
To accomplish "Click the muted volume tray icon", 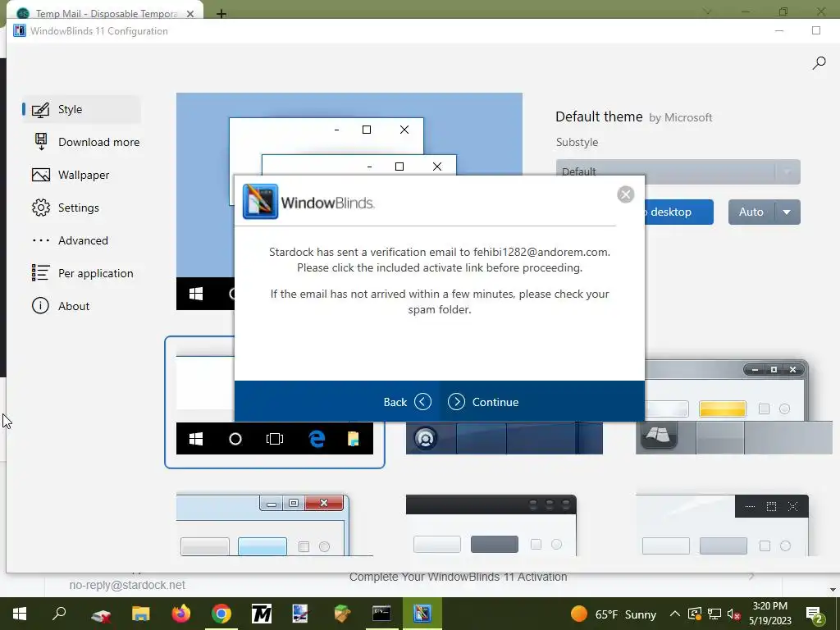I will (734, 614).
